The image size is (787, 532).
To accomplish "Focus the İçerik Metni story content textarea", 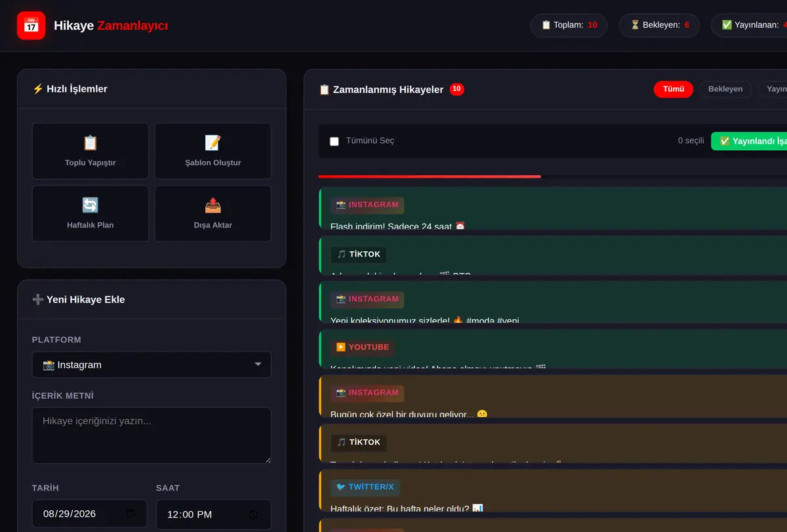I will pyautogui.click(x=151, y=436).
